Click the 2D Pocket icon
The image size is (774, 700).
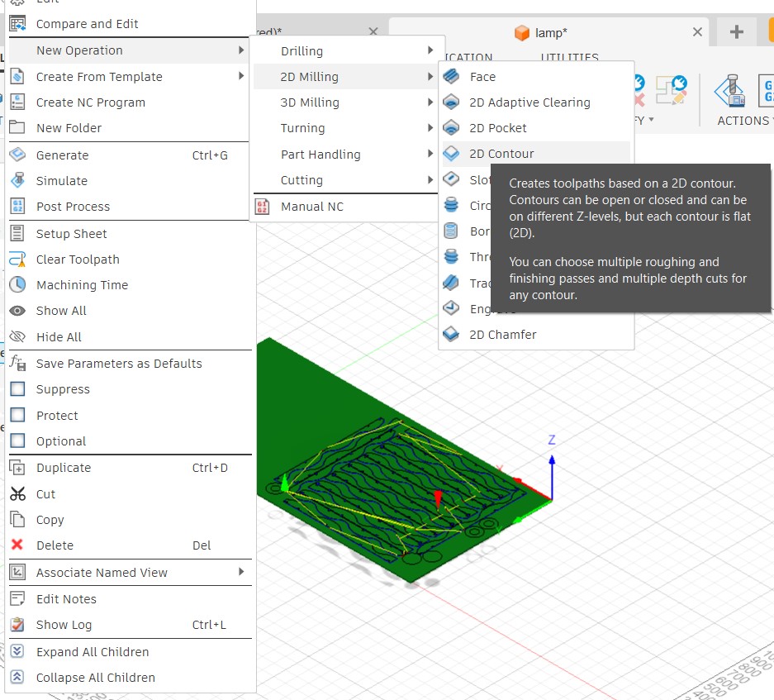pyautogui.click(x=451, y=128)
